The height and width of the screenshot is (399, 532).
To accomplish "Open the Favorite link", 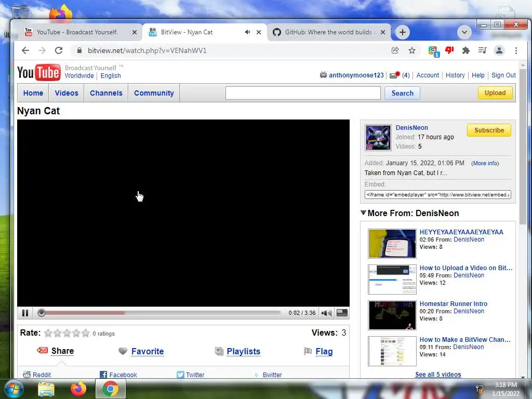I will (x=148, y=351).
